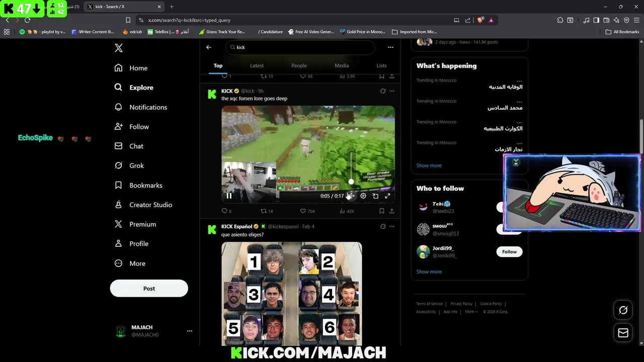Image resolution: width=644 pixels, height=362 pixels.
Task: Switch to the Media search tab
Action: click(342, 65)
